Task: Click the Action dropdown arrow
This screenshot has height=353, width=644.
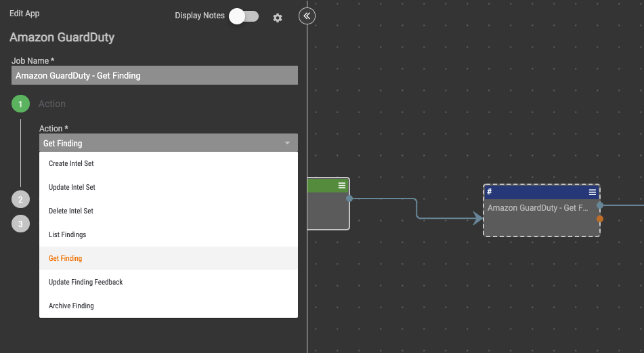Action: tap(287, 143)
